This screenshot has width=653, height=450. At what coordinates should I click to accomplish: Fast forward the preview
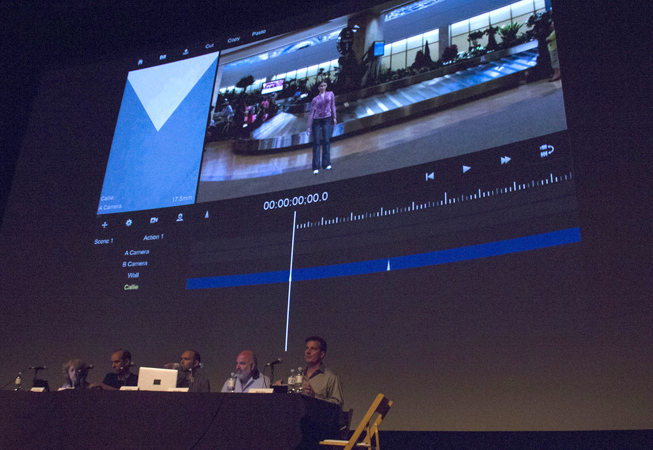coord(506,160)
